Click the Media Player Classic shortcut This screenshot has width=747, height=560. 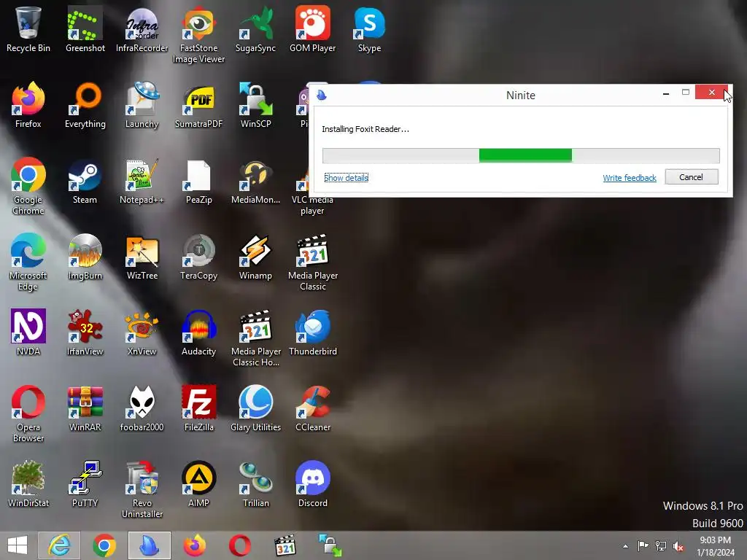312,262
